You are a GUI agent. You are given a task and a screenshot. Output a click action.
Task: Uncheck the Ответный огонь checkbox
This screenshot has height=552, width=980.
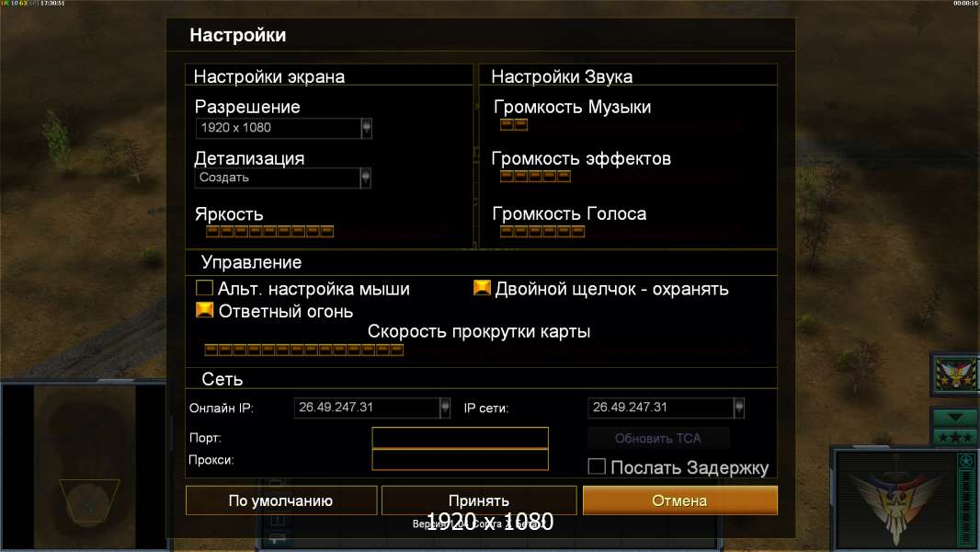click(x=204, y=311)
